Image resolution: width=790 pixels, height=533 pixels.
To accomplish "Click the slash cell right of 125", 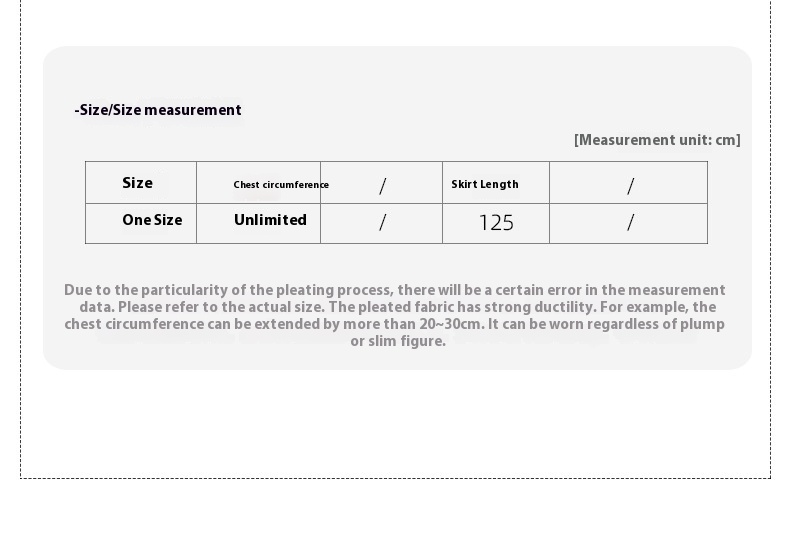I will (x=629, y=224).
